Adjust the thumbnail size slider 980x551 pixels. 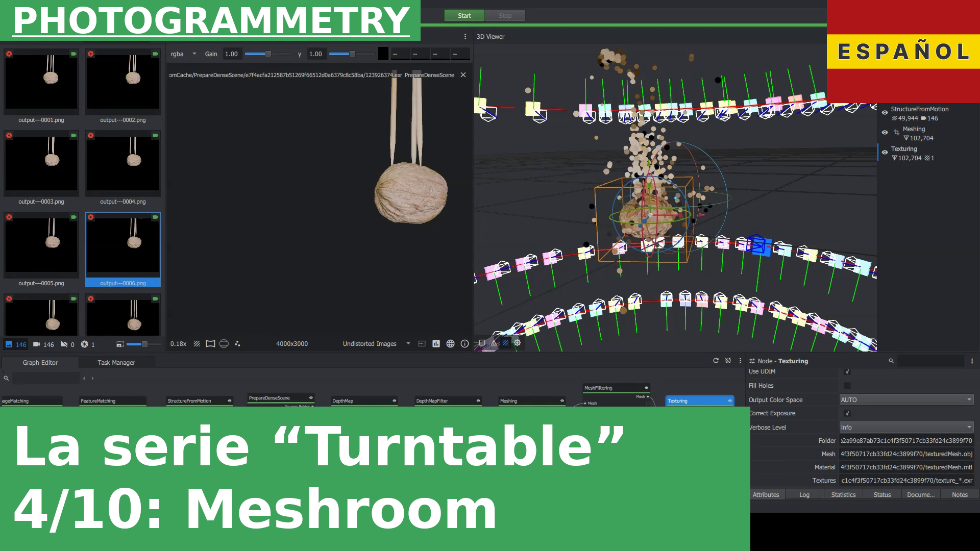click(x=144, y=344)
